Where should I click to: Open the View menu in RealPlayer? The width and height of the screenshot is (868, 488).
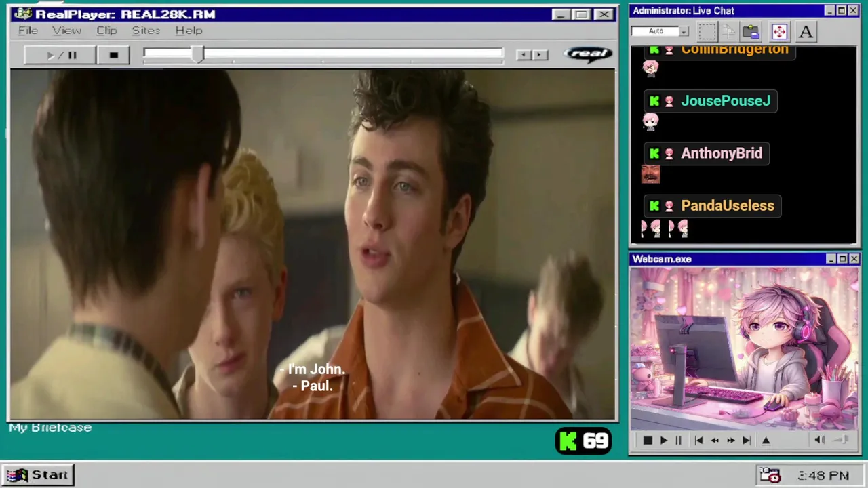(x=67, y=30)
